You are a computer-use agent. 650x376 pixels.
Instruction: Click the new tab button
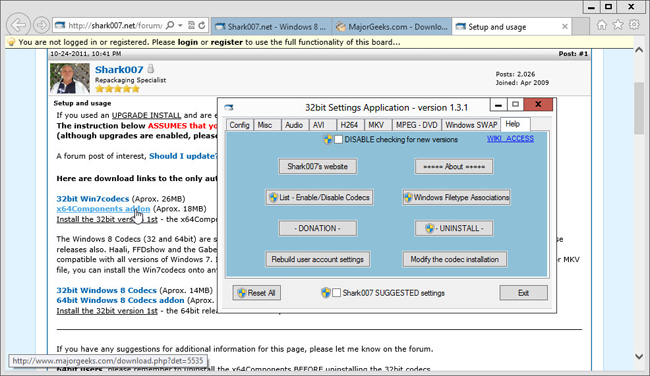click(x=581, y=27)
